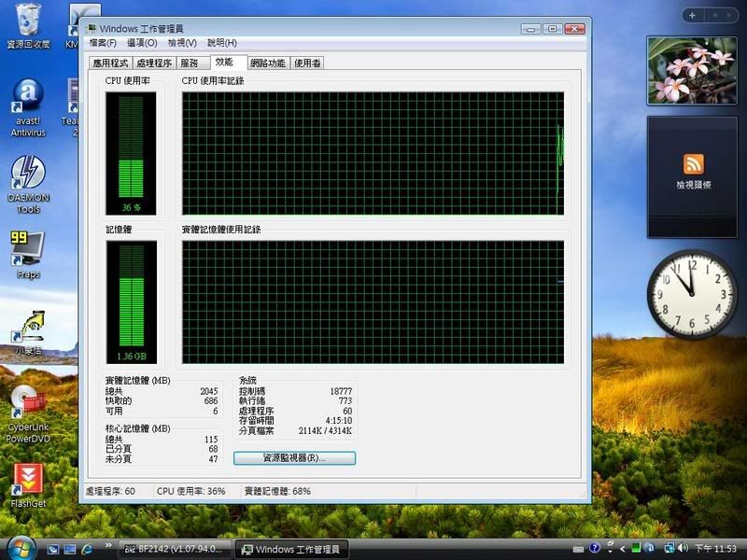Open avast! Antivirus desktop shortcut
This screenshot has width=747, height=560.
(x=28, y=97)
